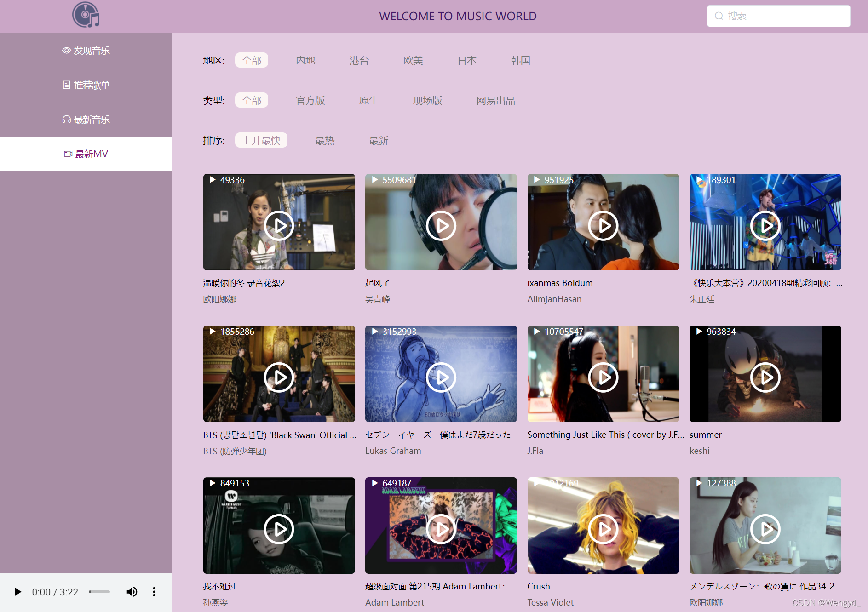Play the 快乐大本营 20200418 video
This screenshot has height=612, width=868.
pos(765,226)
